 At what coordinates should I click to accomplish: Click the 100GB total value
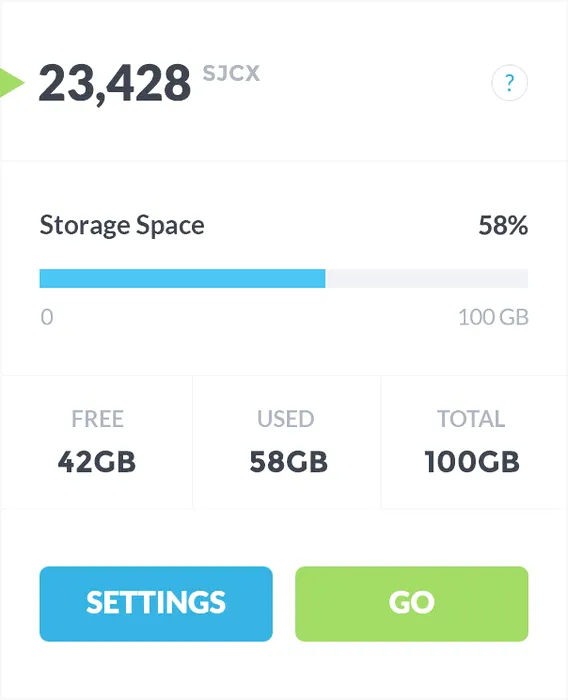(472, 462)
